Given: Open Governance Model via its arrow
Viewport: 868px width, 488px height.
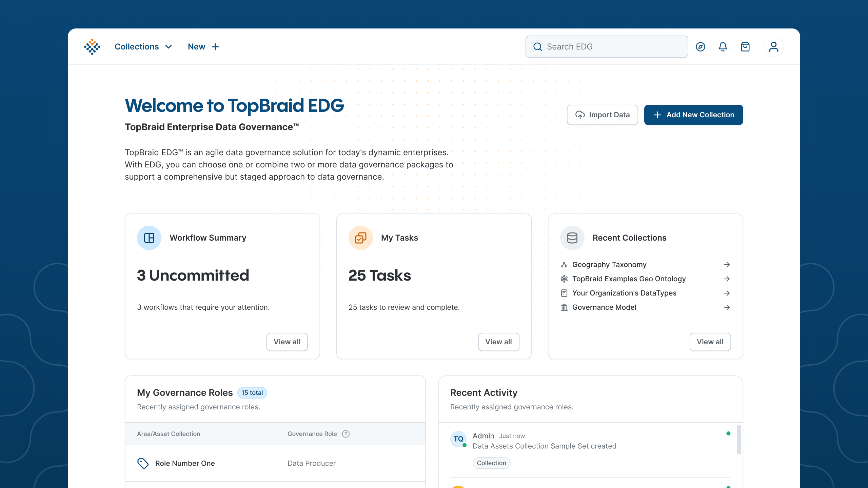Looking at the screenshot, I should (727, 307).
